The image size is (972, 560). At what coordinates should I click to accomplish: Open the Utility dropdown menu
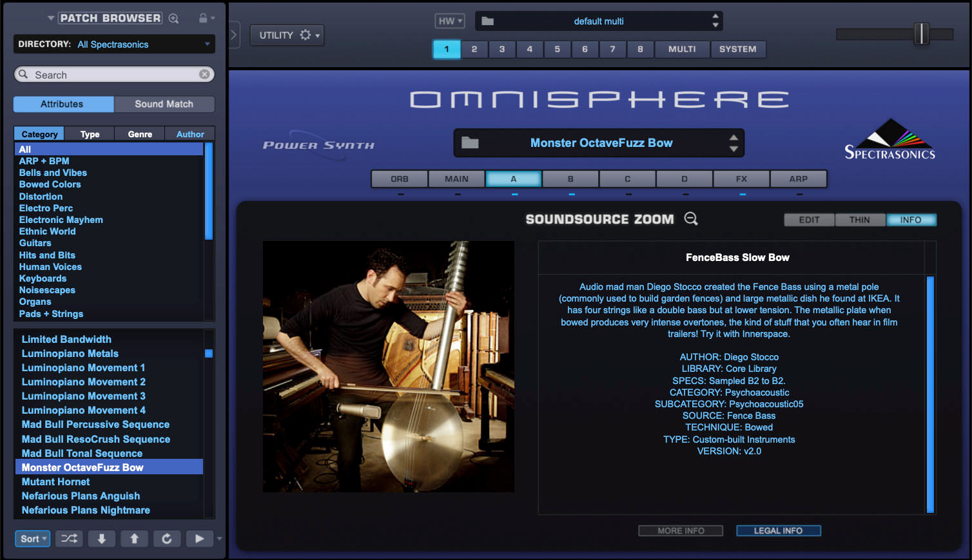287,35
